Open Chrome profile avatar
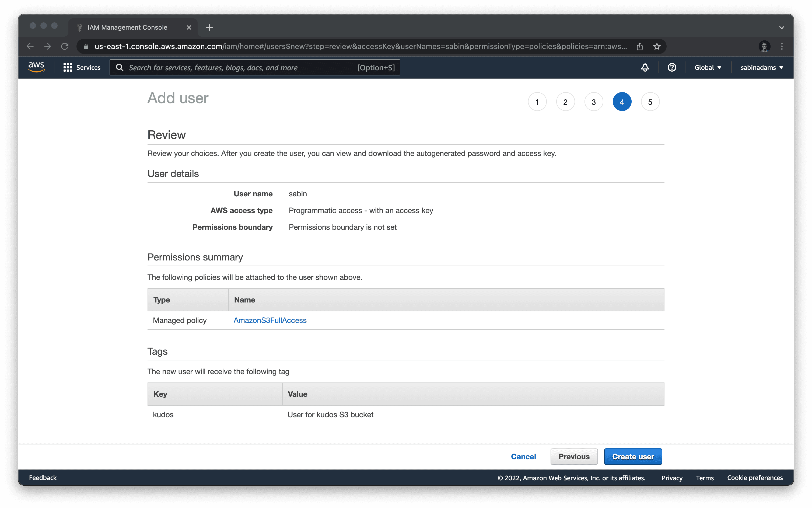Screen dimensions: 812x508 pos(764,46)
